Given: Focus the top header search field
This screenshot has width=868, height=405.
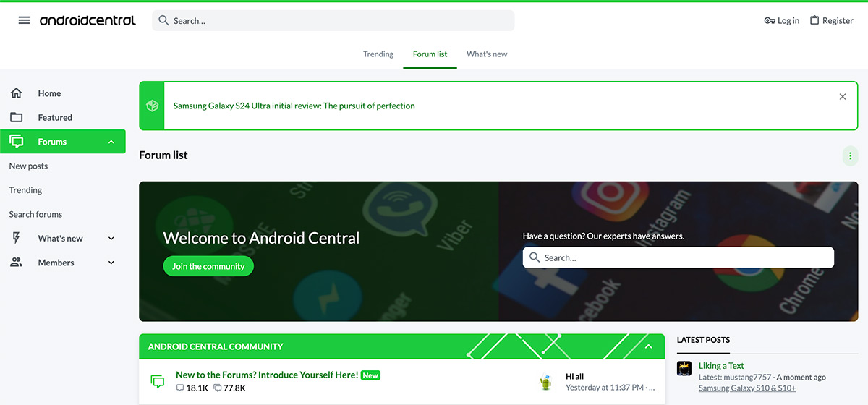Looking at the screenshot, I should (333, 20).
